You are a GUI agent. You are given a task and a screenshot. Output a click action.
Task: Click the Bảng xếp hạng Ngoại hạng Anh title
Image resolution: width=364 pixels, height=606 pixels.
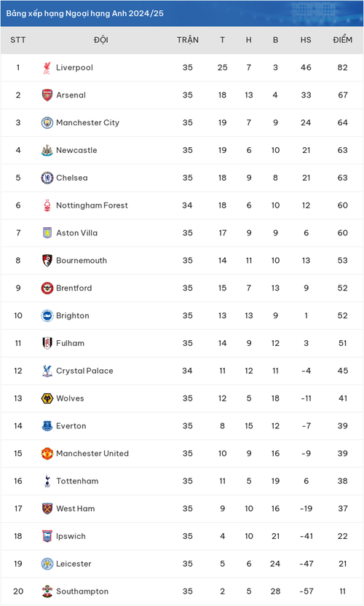point(85,14)
